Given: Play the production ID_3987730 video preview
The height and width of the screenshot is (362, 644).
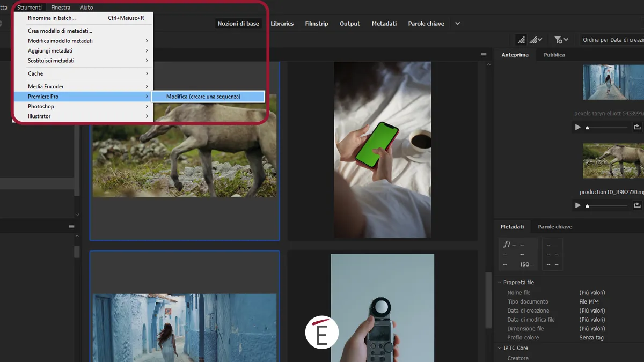Looking at the screenshot, I should click(x=578, y=205).
